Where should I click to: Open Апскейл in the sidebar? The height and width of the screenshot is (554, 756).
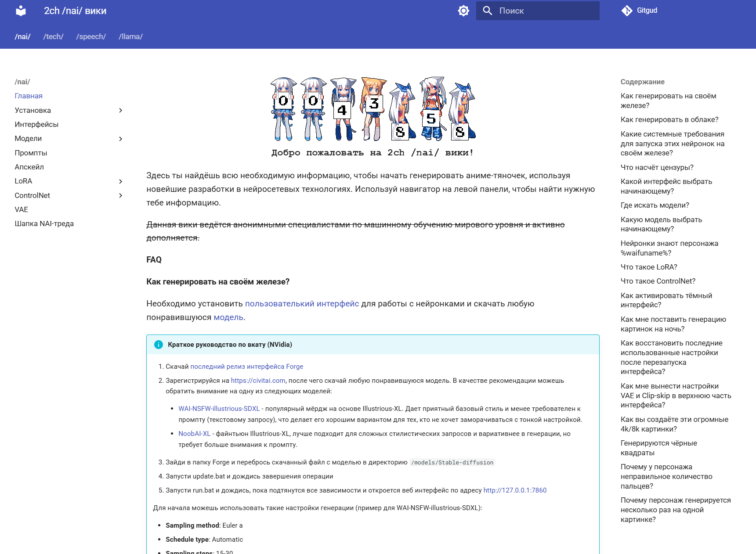coord(29,167)
